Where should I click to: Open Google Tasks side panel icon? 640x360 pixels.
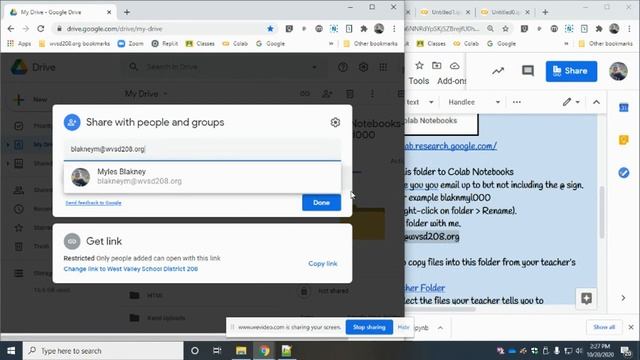click(624, 173)
